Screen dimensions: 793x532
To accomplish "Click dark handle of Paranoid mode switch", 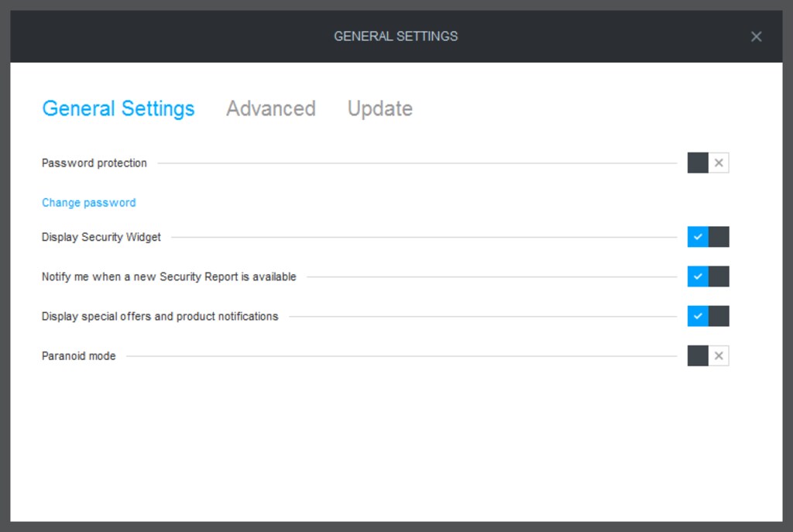I will [x=698, y=356].
